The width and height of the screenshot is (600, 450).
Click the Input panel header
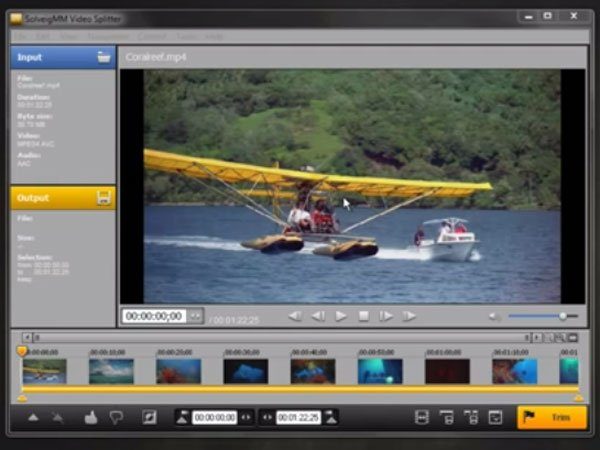point(50,57)
